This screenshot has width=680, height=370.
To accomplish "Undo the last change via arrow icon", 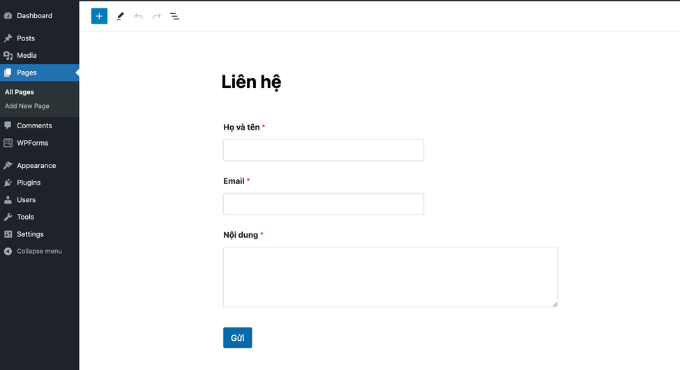I will (x=138, y=16).
